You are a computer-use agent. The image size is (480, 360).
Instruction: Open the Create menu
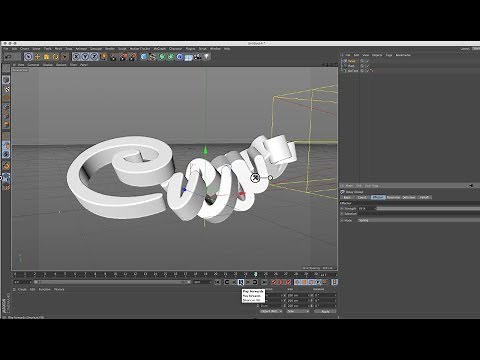point(25,49)
